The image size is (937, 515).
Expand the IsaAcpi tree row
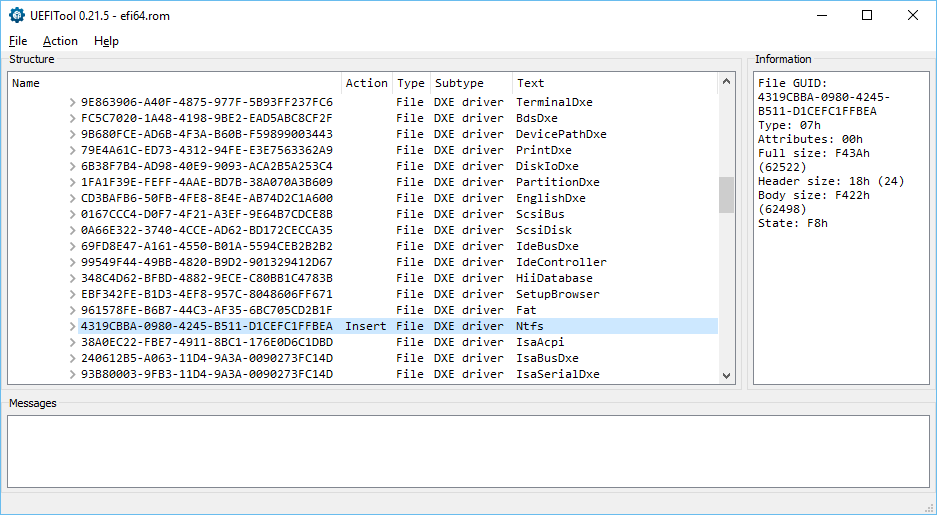[72, 342]
